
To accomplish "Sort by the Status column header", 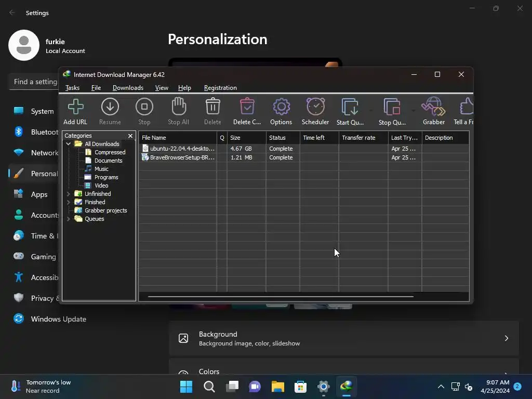I will point(283,138).
